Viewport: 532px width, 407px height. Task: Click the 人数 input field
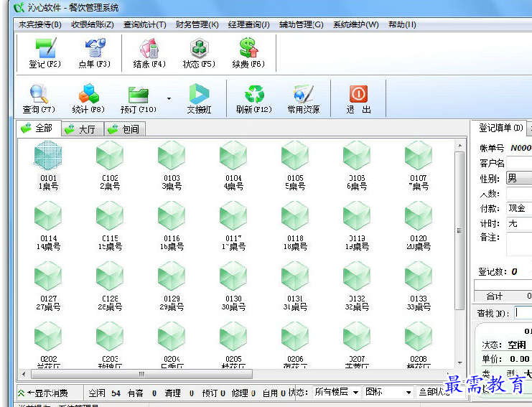[x=519, y=194]
